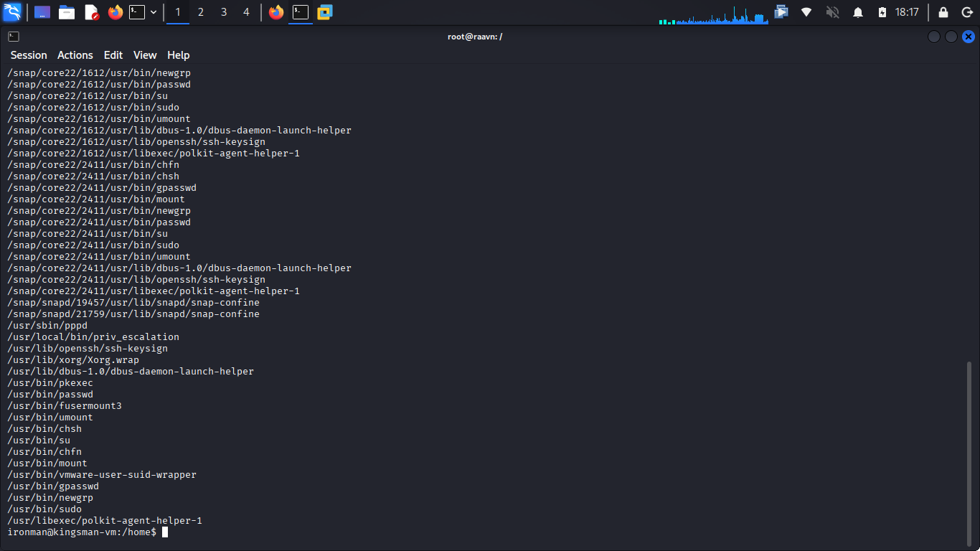
Task: Open the View menu
Action: (145, 55)
